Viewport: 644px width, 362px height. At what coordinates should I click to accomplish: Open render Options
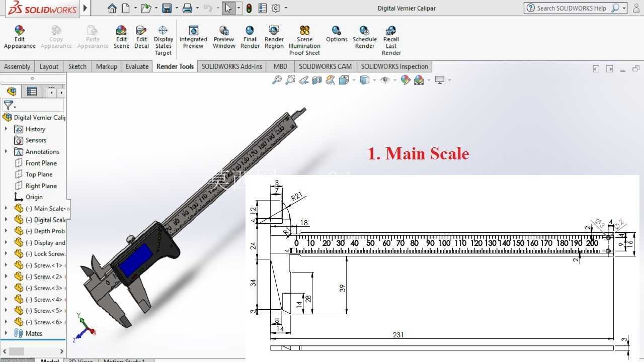(337, 34)
